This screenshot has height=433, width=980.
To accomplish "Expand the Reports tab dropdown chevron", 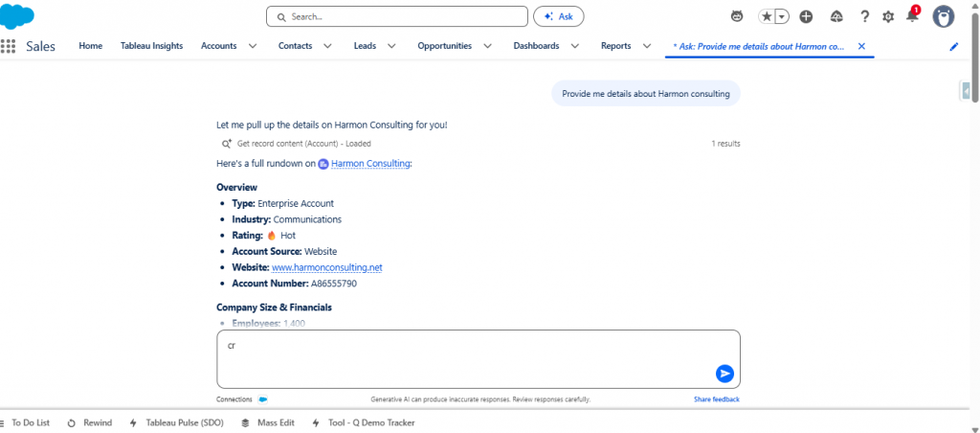I will (x=647, y=46).
